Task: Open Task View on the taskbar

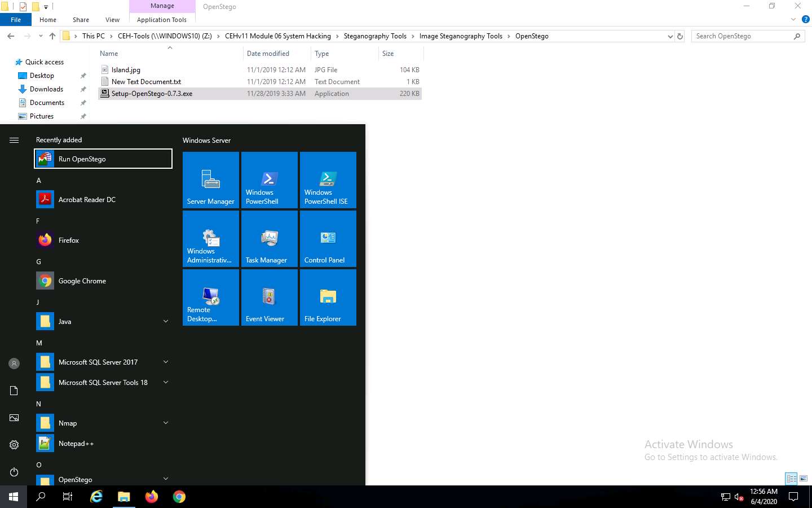Action: (68, 497)
